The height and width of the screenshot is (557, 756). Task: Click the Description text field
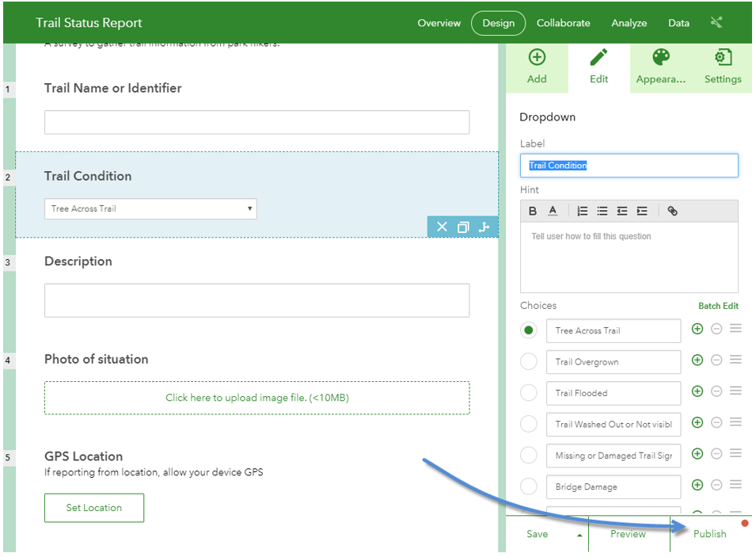coord(257,300)
